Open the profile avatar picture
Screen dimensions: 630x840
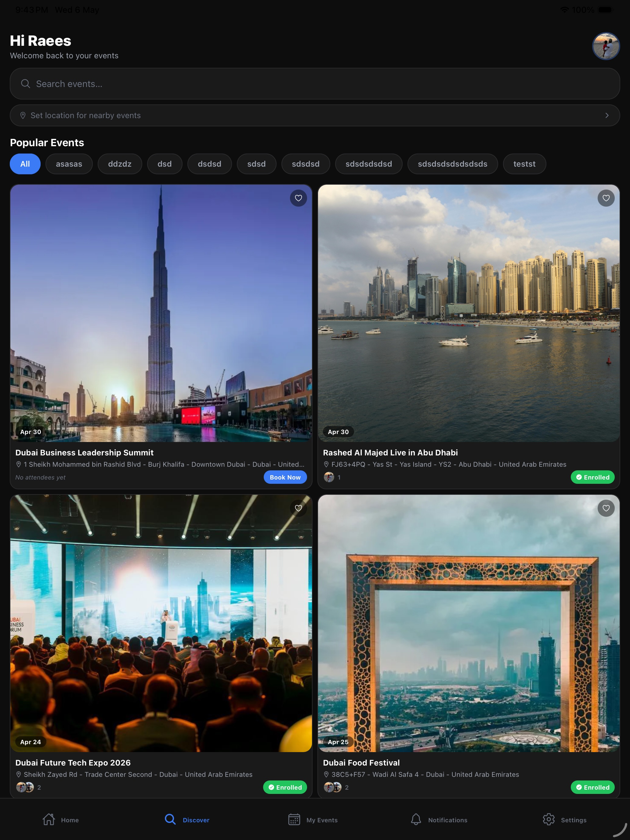(x=606, y=46)
